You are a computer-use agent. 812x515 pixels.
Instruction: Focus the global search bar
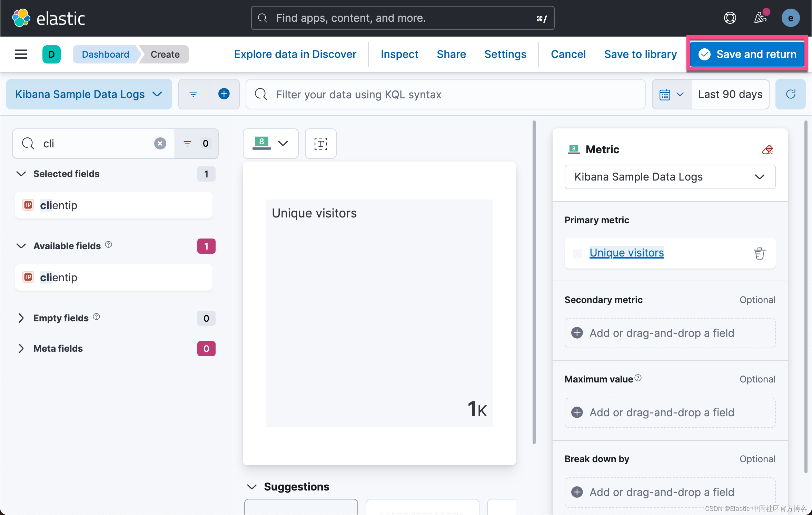403,18
